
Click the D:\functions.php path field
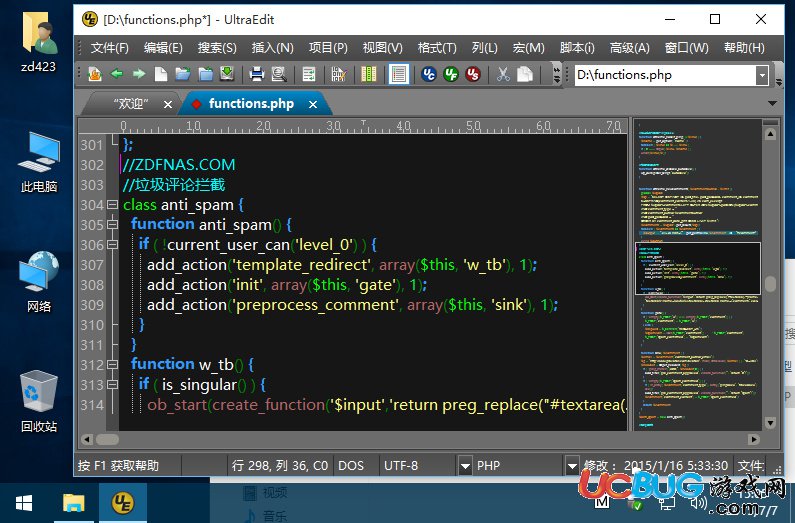665,76
